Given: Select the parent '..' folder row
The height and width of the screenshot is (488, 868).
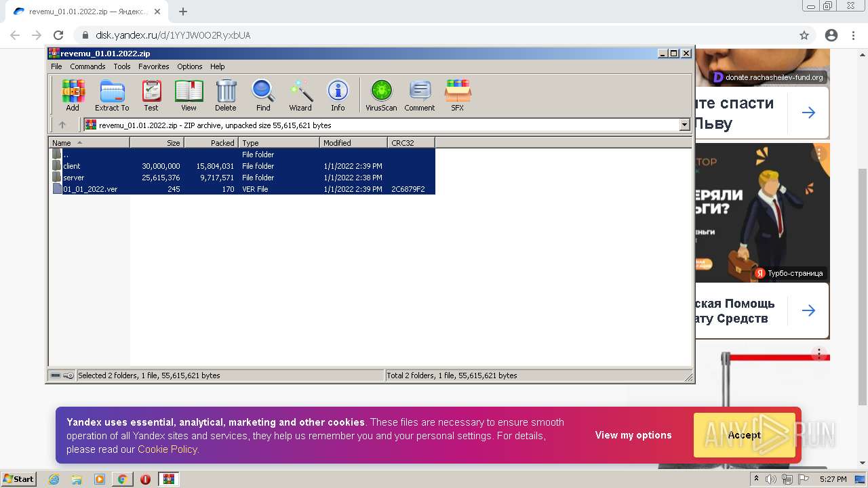Looking at the screenshot, I should click(242, 155).
